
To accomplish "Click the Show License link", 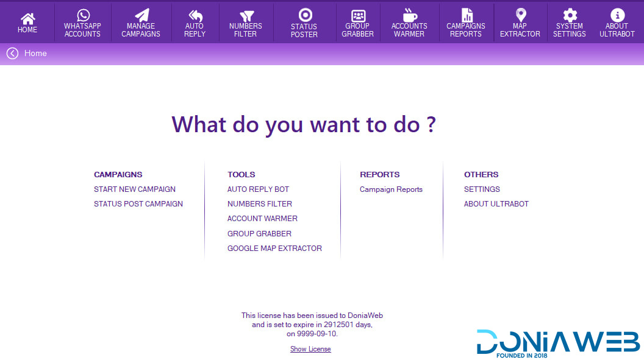I will click(x=310, y=349).
